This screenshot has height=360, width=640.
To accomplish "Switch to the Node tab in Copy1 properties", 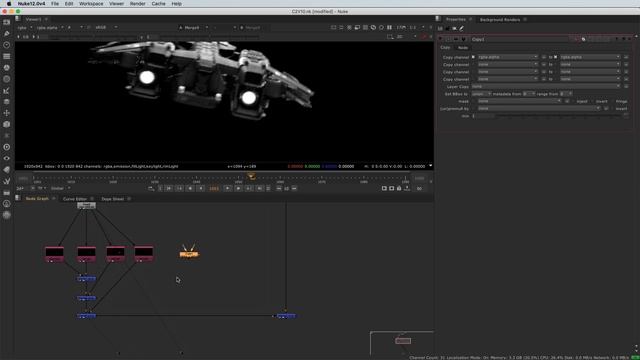I will pyautogui.click(x=463, y=48).
